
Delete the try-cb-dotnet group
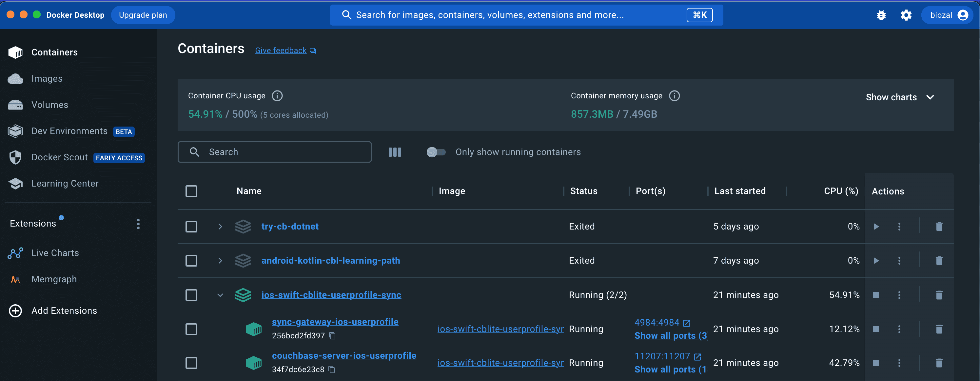tap(939, 227)
